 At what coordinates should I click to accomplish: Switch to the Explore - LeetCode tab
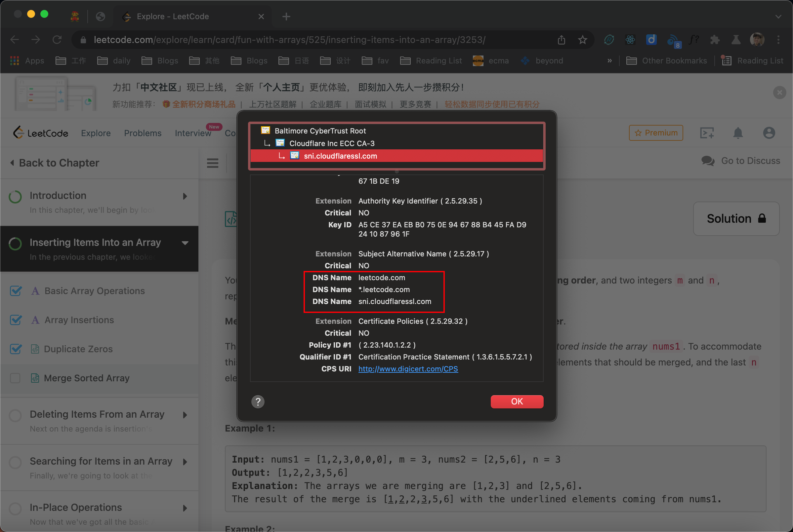[x=173, y=16]
